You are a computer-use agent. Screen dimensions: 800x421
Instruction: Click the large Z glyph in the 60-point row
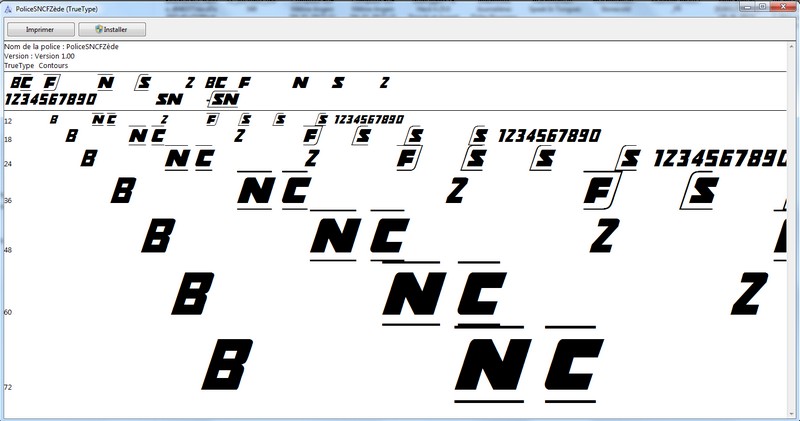749,293
